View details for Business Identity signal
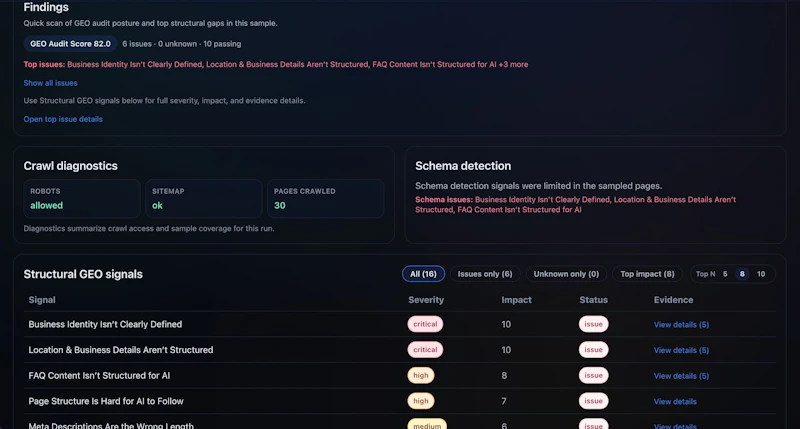Screen dimensions: 800x429 tap(681, 324)
